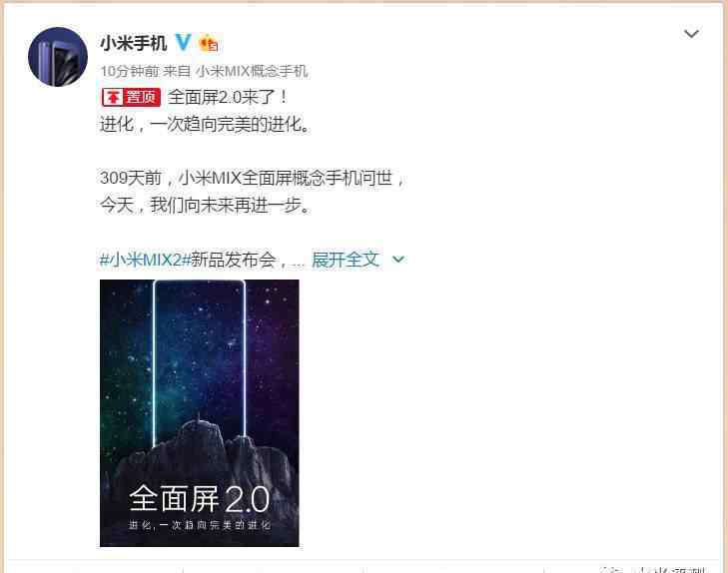Click the poster subtitle 进化,一次趋向完美的进化

pyautogui.click(x=200, y=525)
